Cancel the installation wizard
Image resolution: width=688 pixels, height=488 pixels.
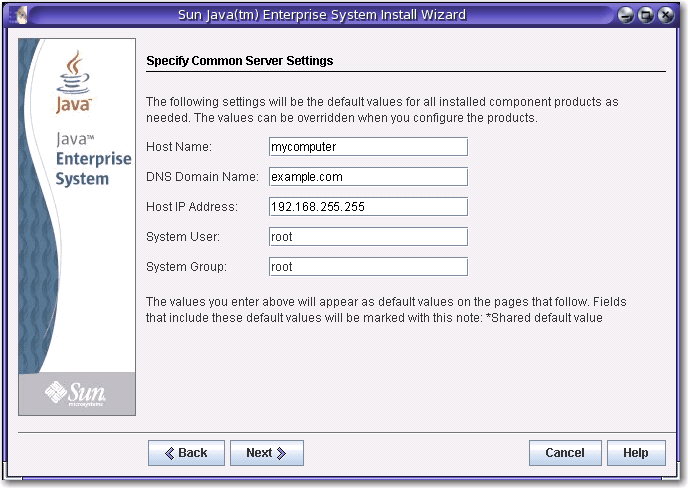pyautogui.click(x=565, y=453)
